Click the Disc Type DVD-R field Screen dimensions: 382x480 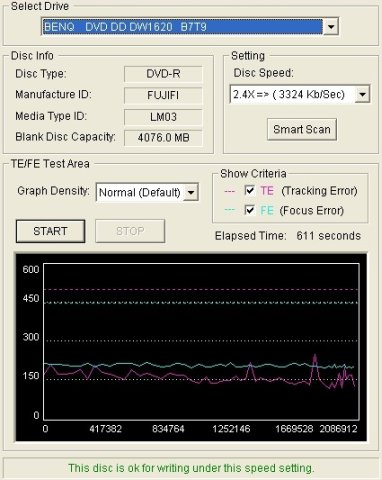point(163,74)
